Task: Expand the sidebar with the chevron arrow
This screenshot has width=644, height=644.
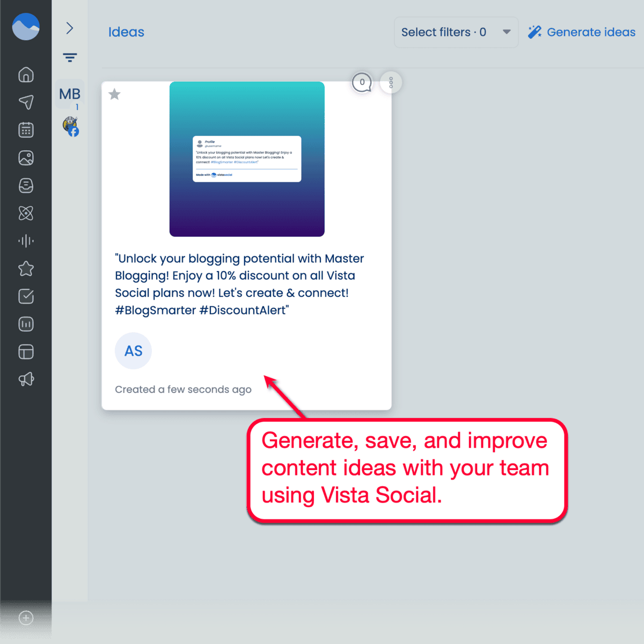Action: point(70,28)
